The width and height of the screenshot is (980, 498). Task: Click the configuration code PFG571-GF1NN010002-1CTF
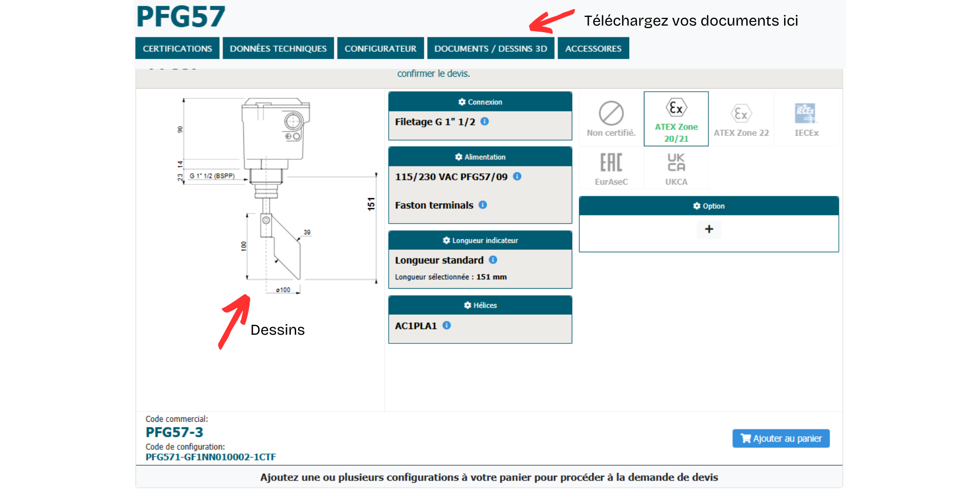point(211,457)
